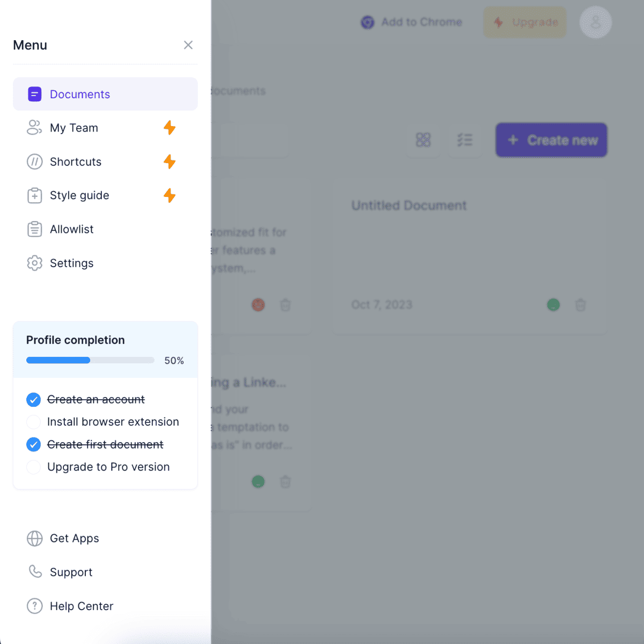This screenshot has width=644, height=644.
Task: Open the My Team panel icon
Action: [x=34, y=128]
